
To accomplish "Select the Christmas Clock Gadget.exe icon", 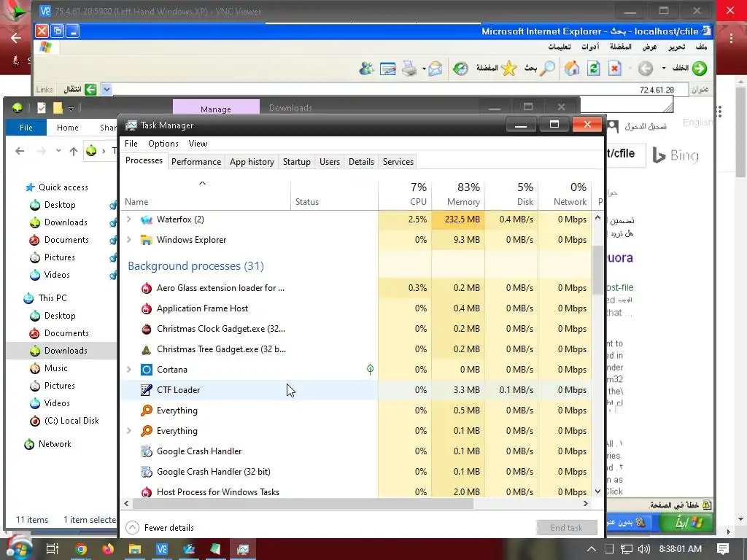I will click(x=146, y=329).
